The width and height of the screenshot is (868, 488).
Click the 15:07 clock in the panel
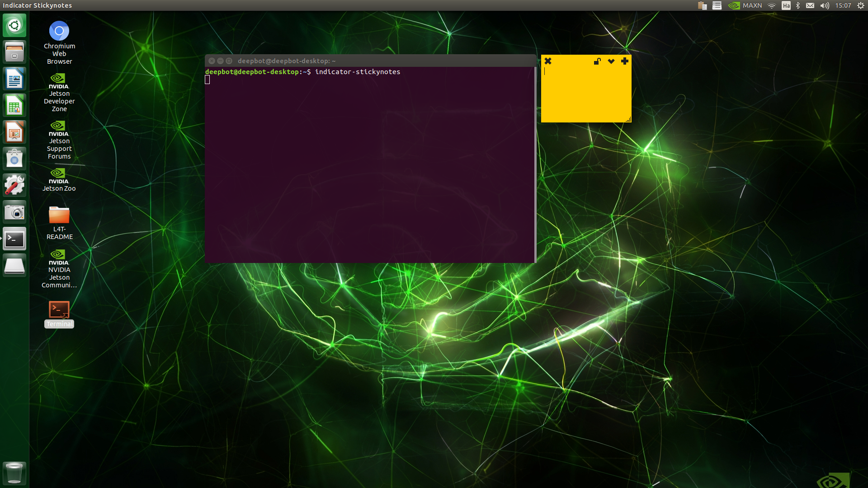(843, 5)
